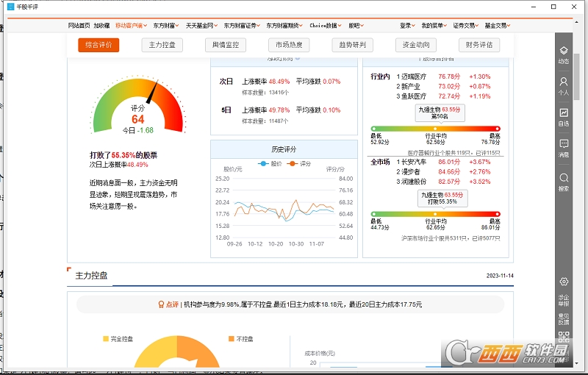This screenshot has width=588, height=375.
Task: Open 新产业 in industry ranking
Action: 411,86
